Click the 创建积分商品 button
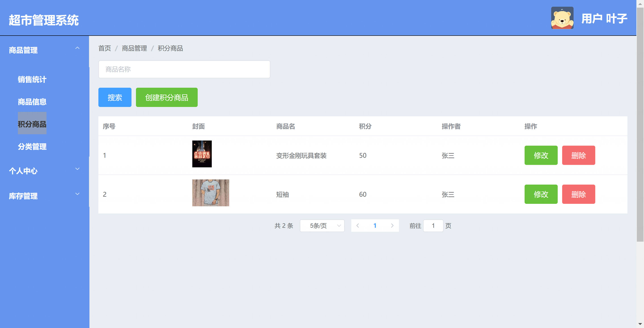This screenshot has height=328, width=644. coord(167,97)
